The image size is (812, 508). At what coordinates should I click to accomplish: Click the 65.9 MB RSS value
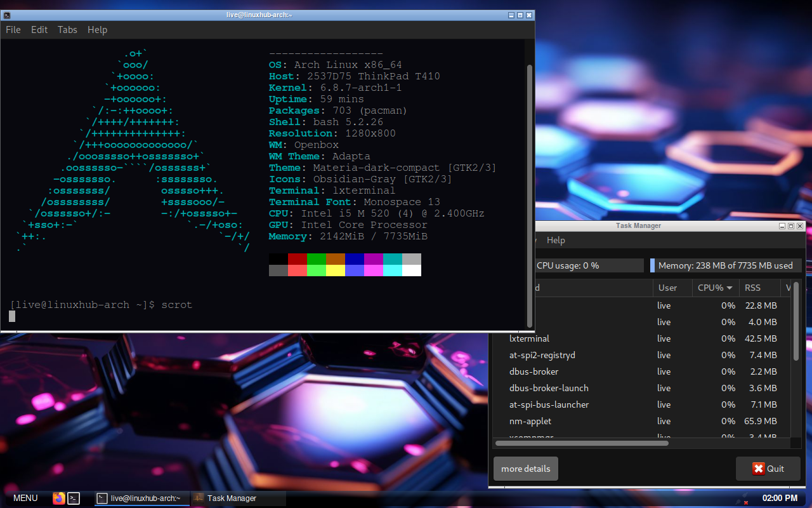tap(761, 421)
